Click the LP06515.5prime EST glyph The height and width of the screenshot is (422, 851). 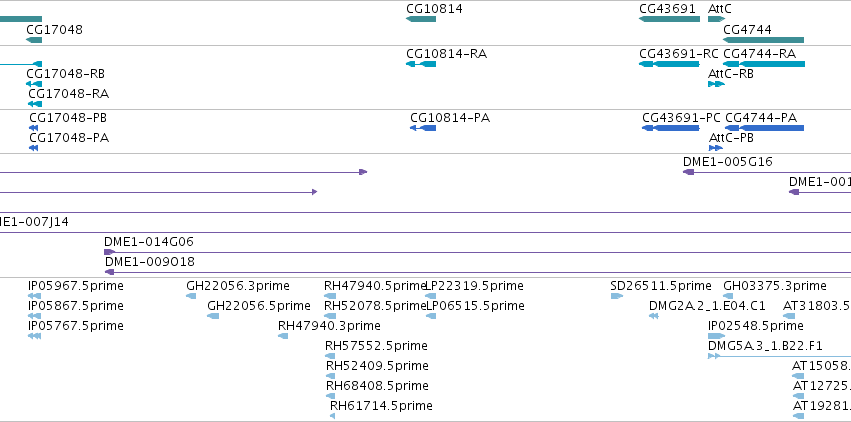(x=431, y=316)
